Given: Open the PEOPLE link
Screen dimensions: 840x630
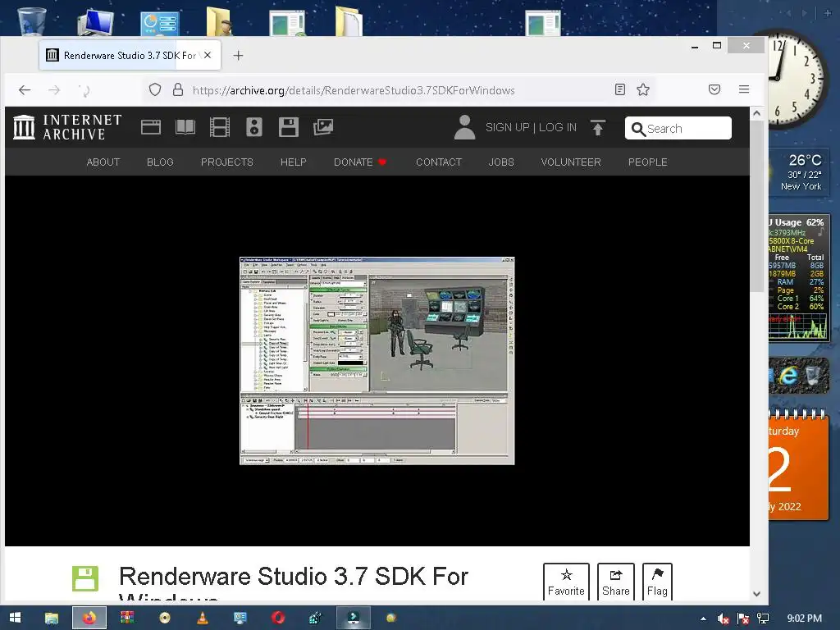Looking at the screenshot, I should (x=648, y=162).
